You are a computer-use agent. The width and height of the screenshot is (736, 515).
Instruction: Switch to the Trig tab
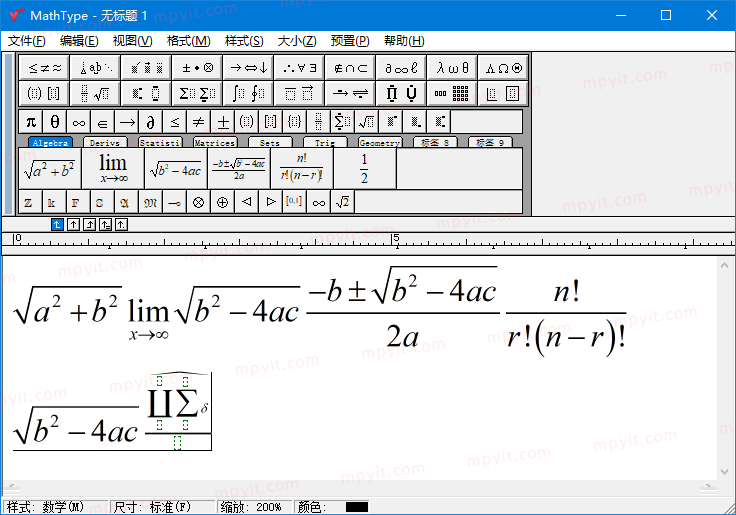click(x=325, y=142)
